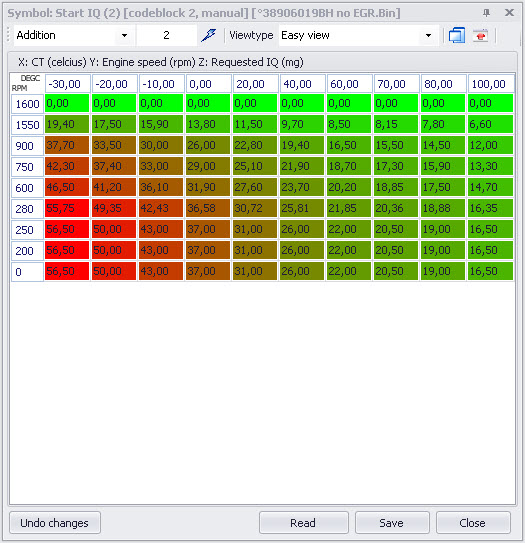Click the toolbar grip handle beside Addition
Image resolution: width=525 pixels, height=543 pixels.
pos(8,35)
